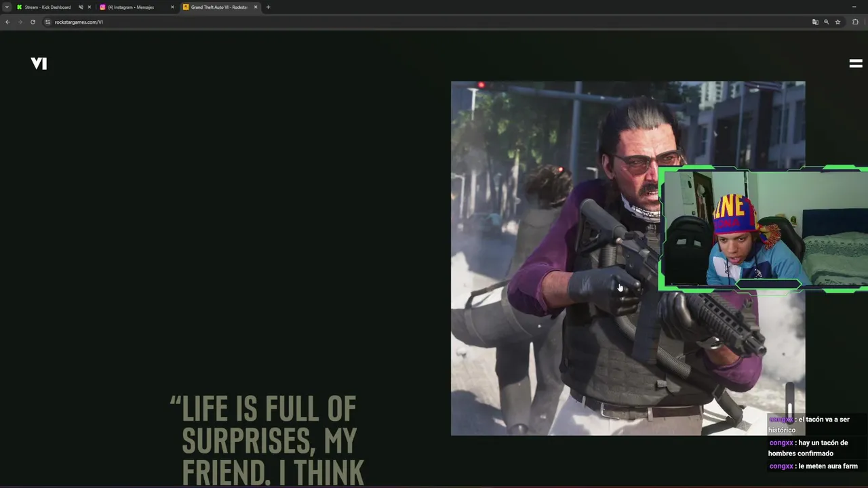Click the Kick favicon on first tab
868x488 pixels.
(20, 7)
